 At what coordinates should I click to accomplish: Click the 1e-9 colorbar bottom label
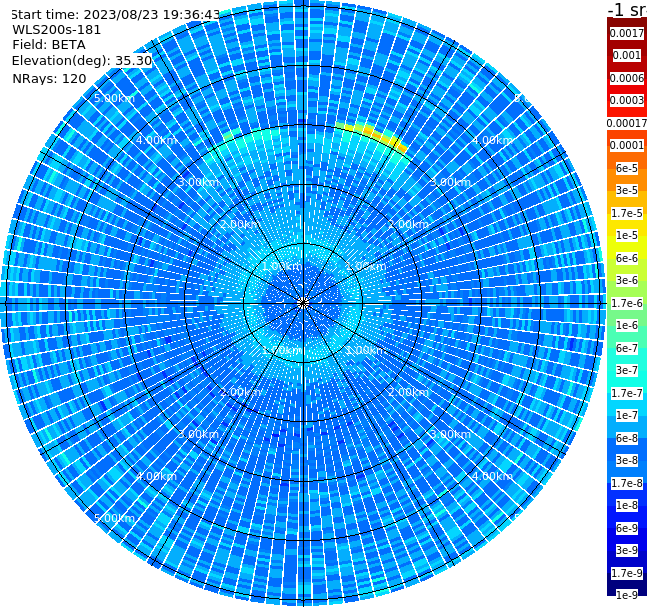(x=627, y=595)
